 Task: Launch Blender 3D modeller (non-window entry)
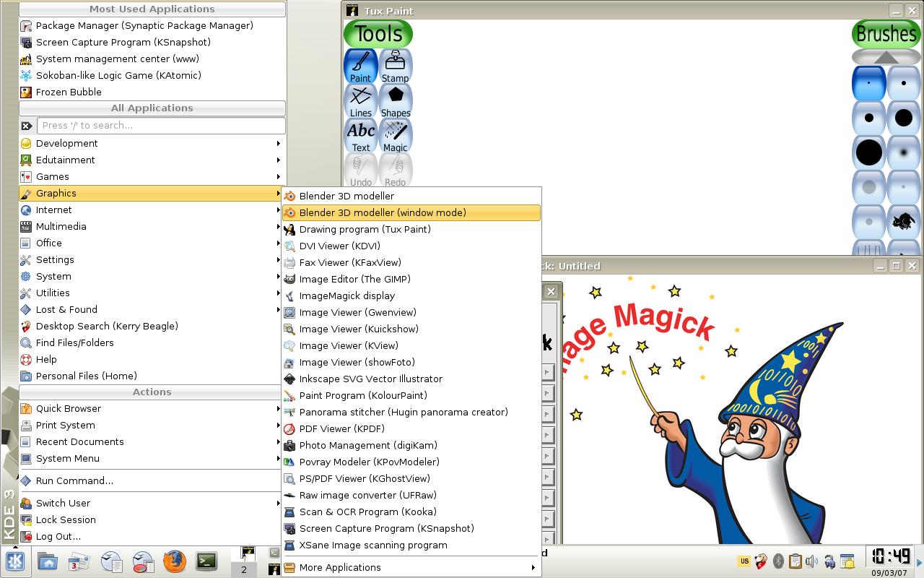411,196
